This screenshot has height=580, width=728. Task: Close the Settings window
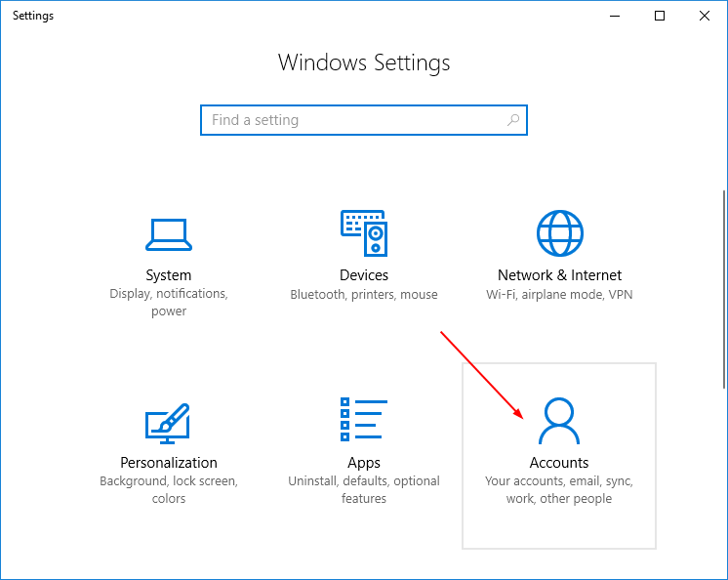pyautogui.click(x=705, y=16)
